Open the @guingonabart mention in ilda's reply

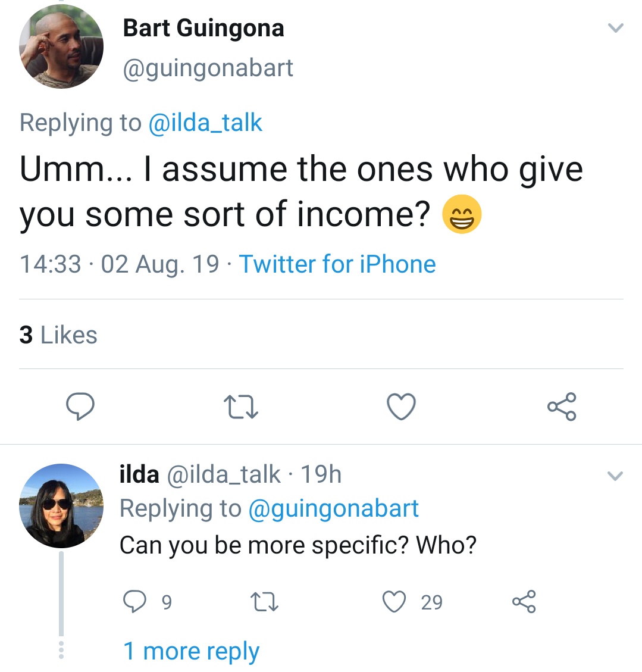point(333,509)
